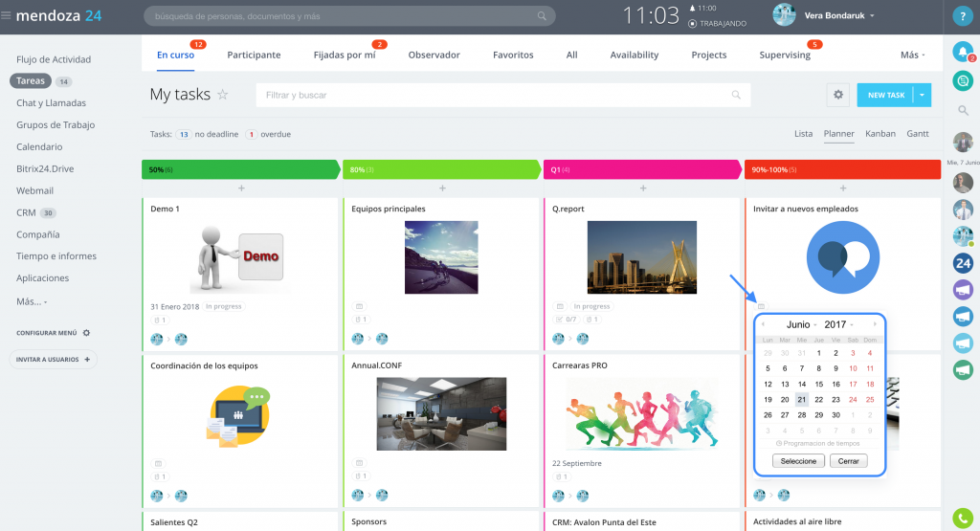Click the pink Q1 stage header
This screenshot has height=531, width=980.
click(642, 169)
